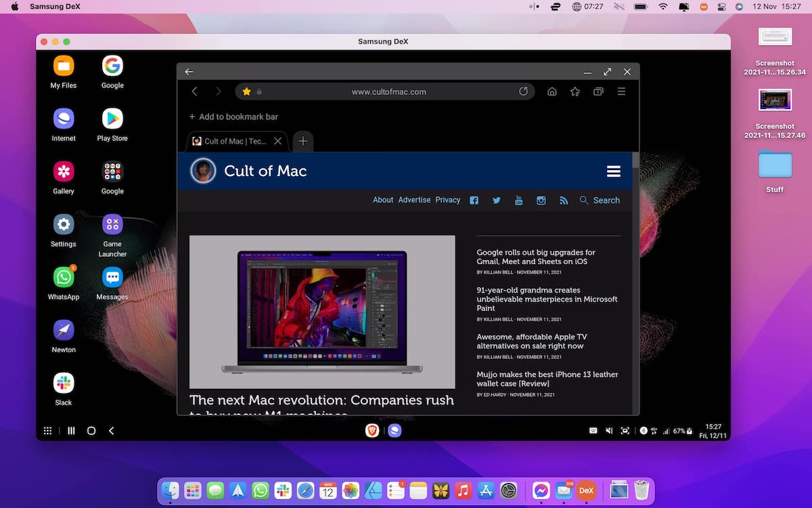The image size is (812, 508).
Task: Click the browser reload icon
Action: tap(523, 91)
